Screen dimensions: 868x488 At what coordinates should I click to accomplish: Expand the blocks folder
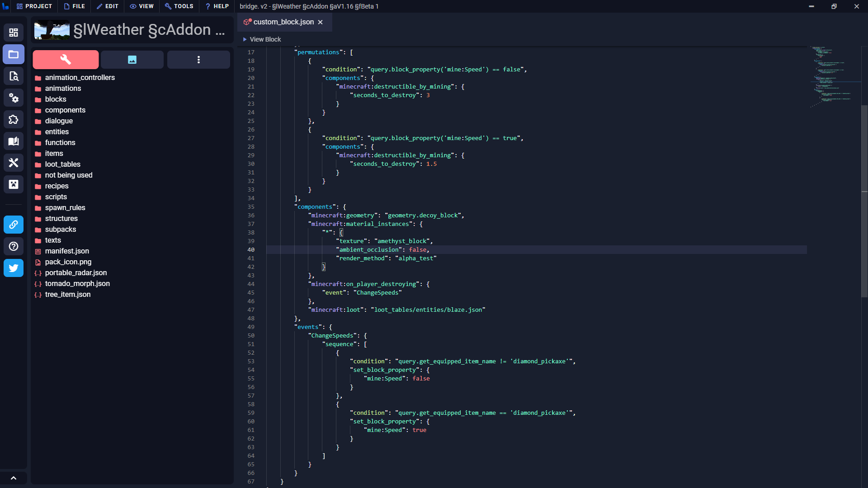click(x=56, y=99)
